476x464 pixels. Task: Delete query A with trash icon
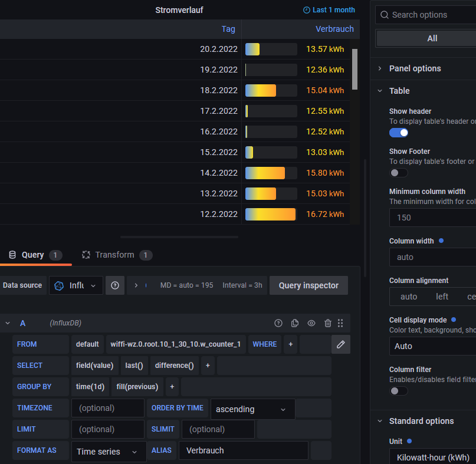point(328,323)
